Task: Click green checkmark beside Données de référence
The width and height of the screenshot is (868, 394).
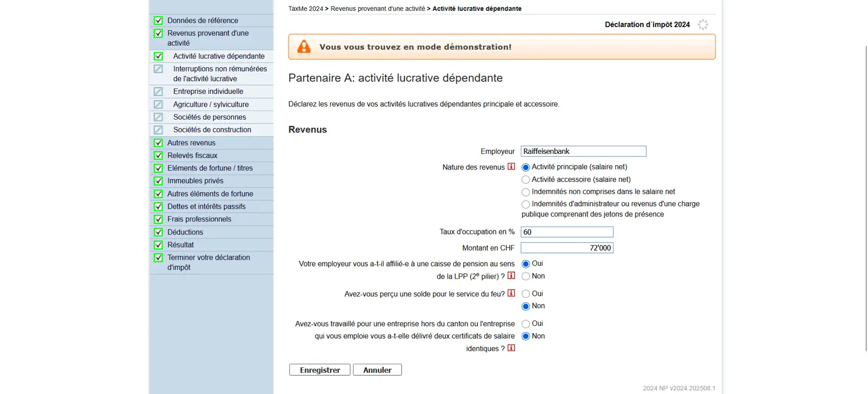Action: click(158, 21)
